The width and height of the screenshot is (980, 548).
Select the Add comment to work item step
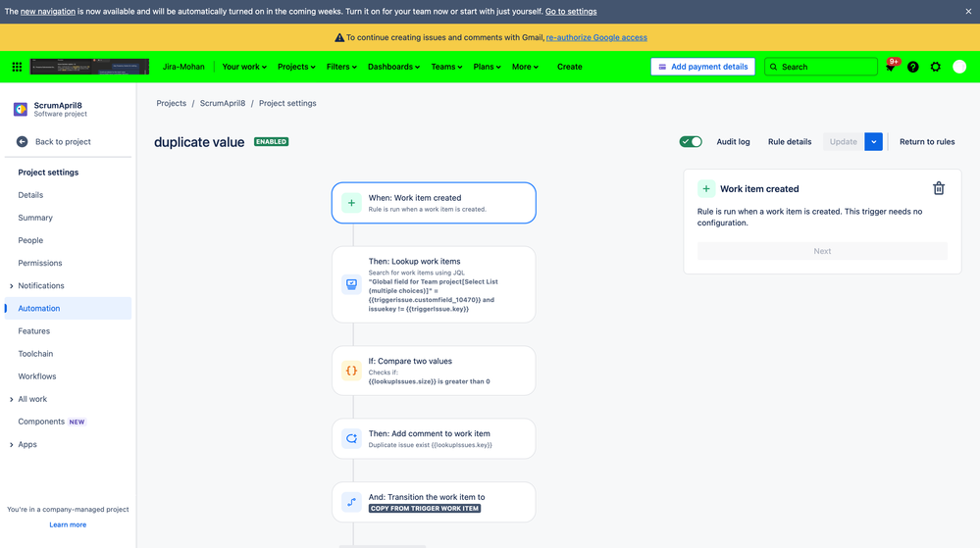434,438
